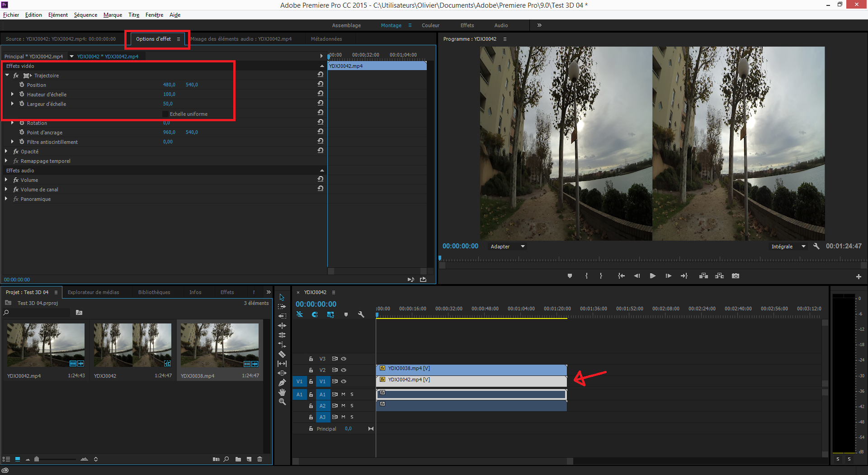This screenshot has width=868, height=475.
Task: Step back one frame in program monitor
Action: click(637, 276)
